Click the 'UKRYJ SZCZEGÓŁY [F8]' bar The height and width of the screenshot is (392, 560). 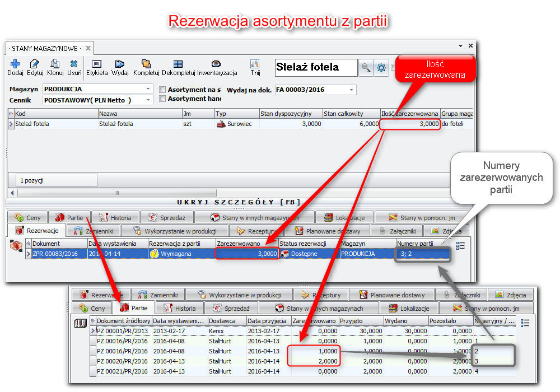(239, 203)
